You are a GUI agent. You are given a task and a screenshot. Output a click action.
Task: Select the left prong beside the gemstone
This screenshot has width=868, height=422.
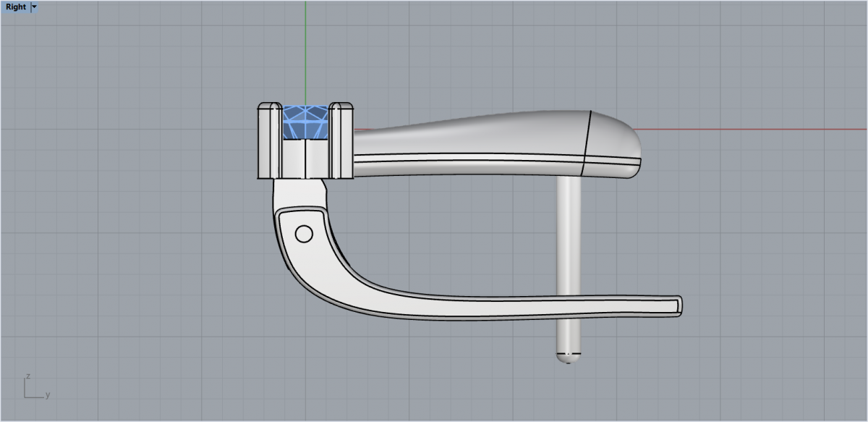(270, 141)
